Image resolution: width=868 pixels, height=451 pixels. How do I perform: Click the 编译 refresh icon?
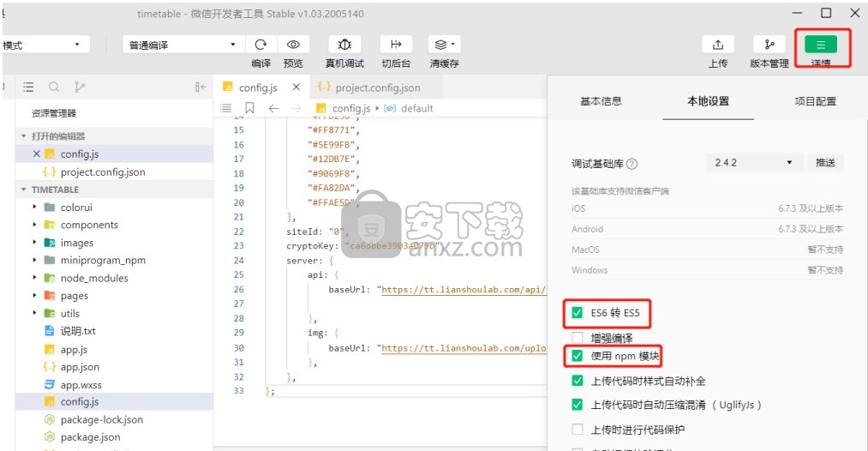click(x=260, y=45)
